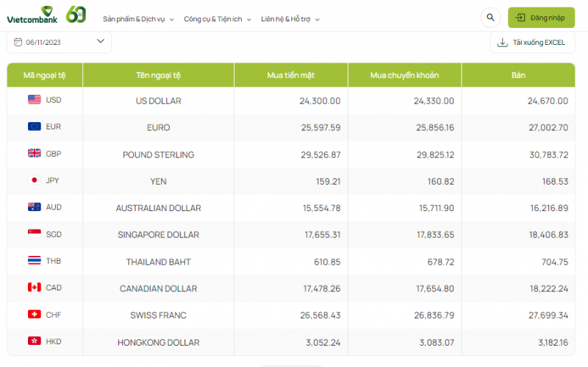This screenshot has height=367, width=588.
Task: Click the United Kingdom flag icon
Action: coord(34,154)
